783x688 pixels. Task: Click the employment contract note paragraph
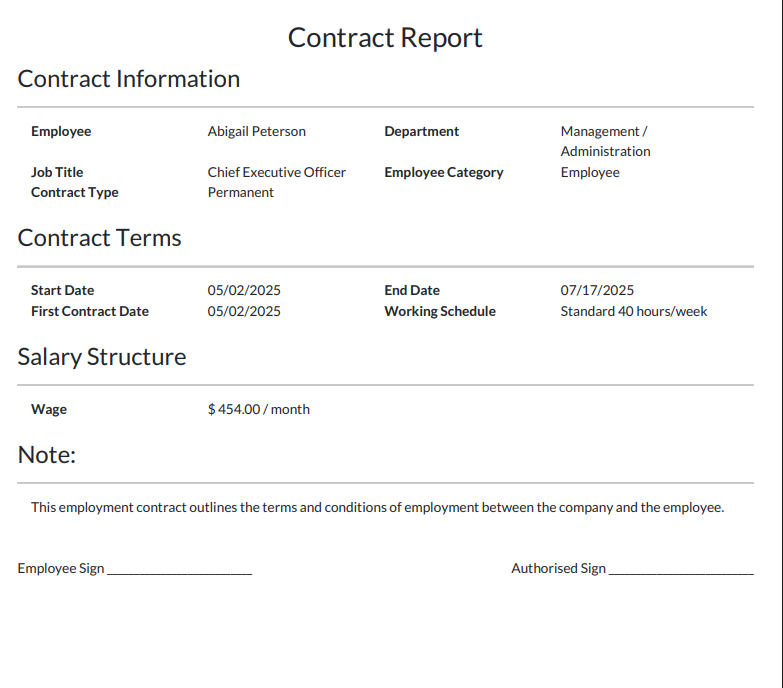(x=378, y=507)
